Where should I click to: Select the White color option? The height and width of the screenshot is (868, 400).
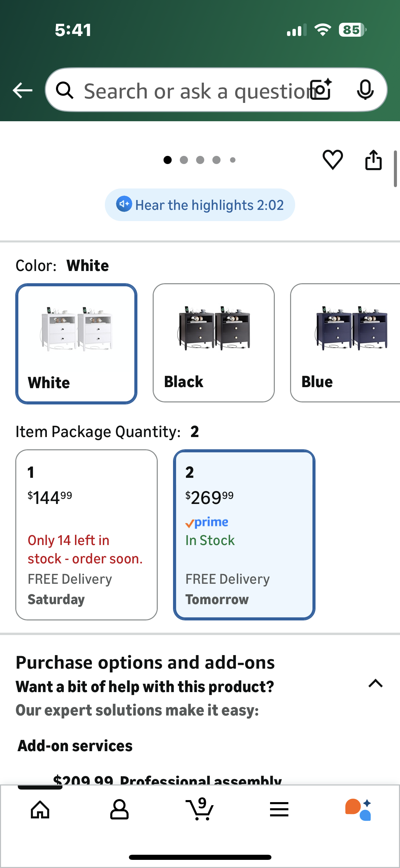(x=76, y=344)
